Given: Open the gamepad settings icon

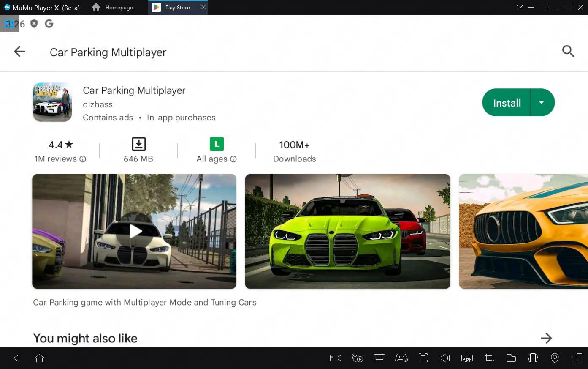Looking at the screenshot, I should [401, 358].
